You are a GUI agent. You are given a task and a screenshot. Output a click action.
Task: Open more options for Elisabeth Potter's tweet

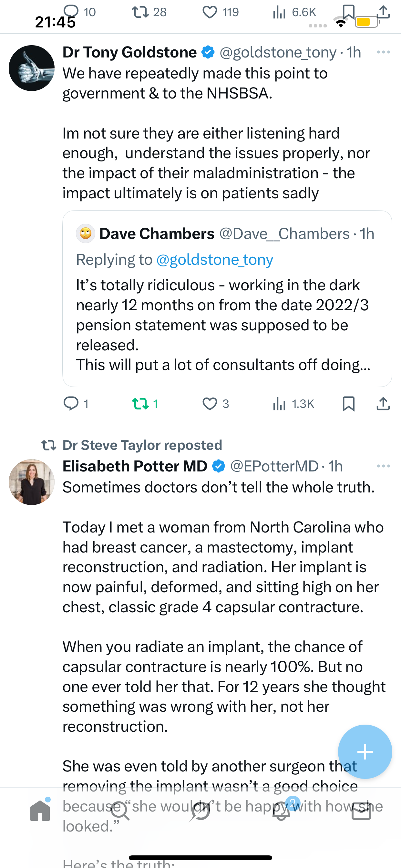pyautogui.click(x=383, y=466)
